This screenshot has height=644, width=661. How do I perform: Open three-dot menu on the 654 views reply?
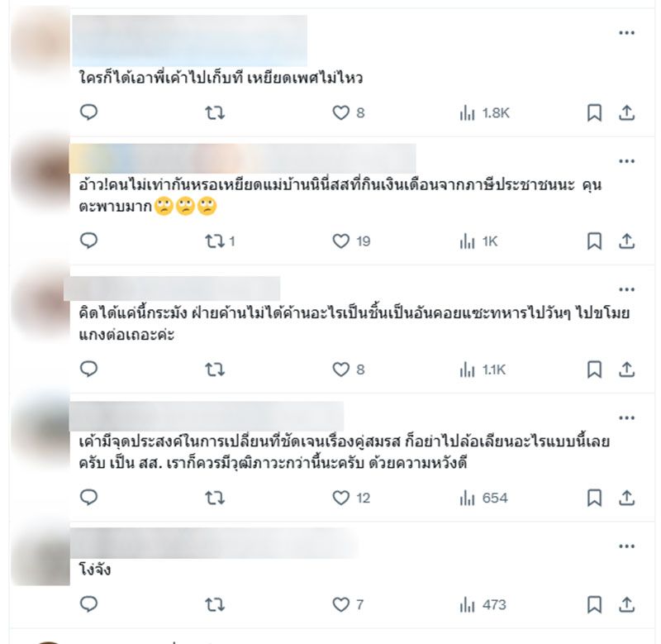(626, 418)
